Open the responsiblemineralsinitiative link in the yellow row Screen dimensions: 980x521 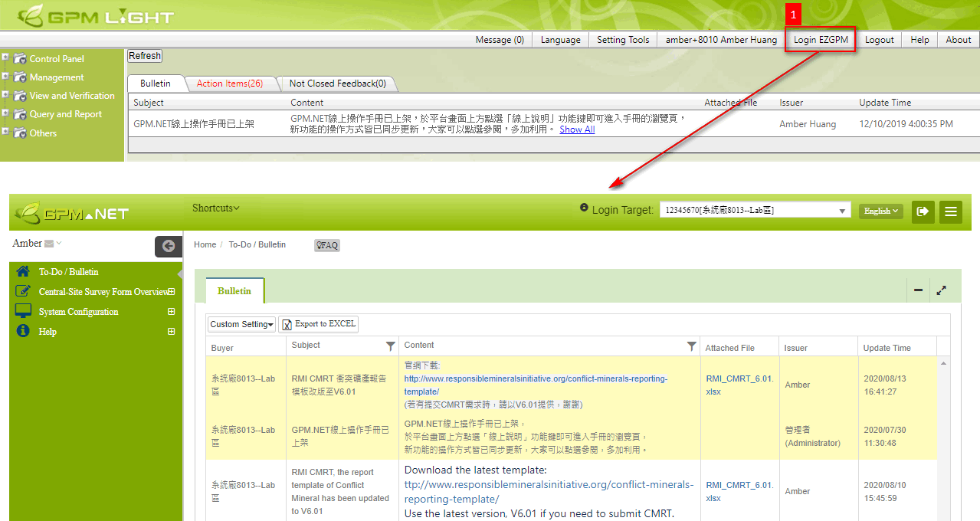[536, 385]
